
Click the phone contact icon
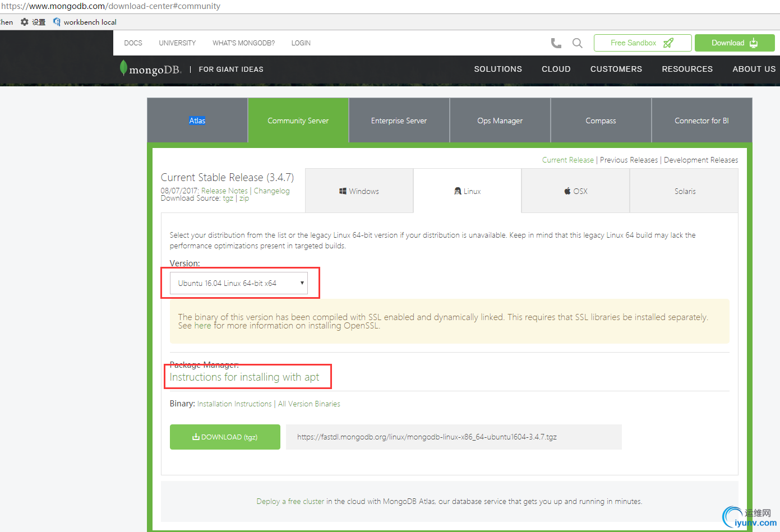[556, 43]
